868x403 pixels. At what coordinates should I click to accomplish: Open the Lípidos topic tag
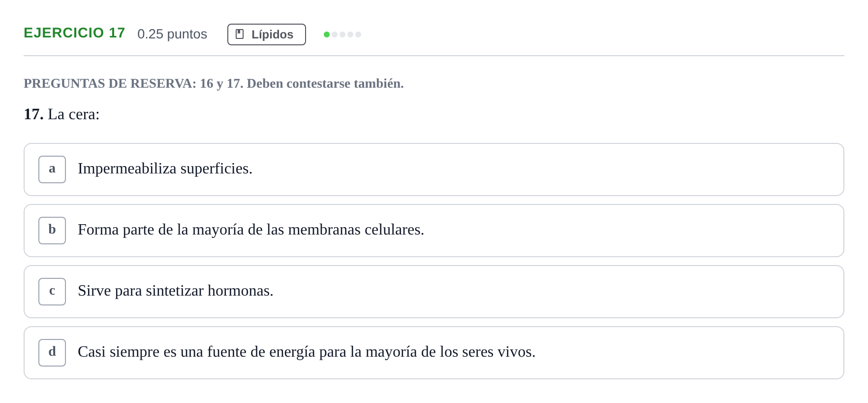267,34
